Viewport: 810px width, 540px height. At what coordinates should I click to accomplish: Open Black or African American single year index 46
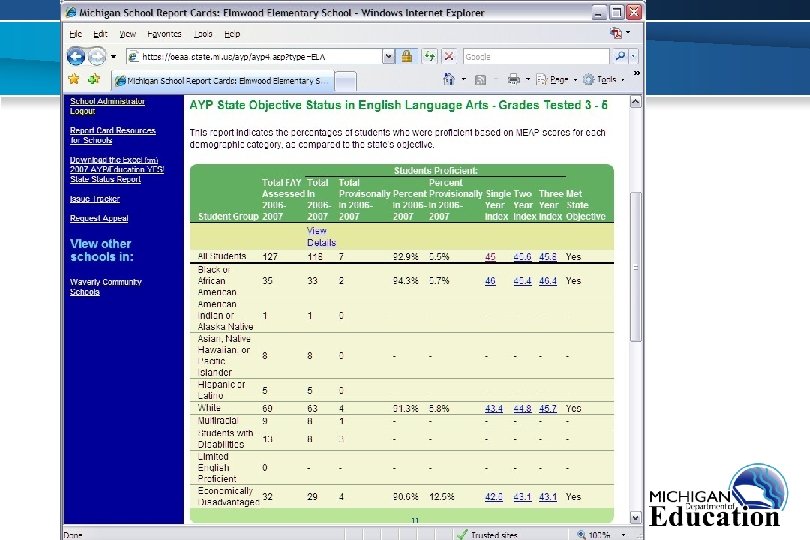click(490, 281)
